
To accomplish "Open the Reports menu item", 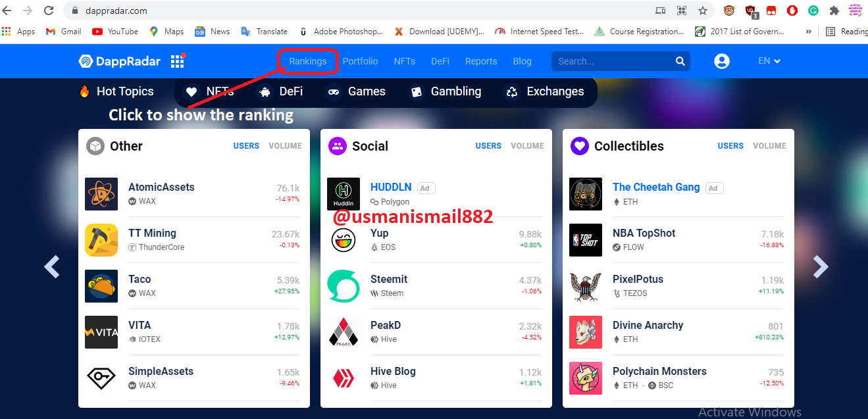I will (x=481, y=61).
